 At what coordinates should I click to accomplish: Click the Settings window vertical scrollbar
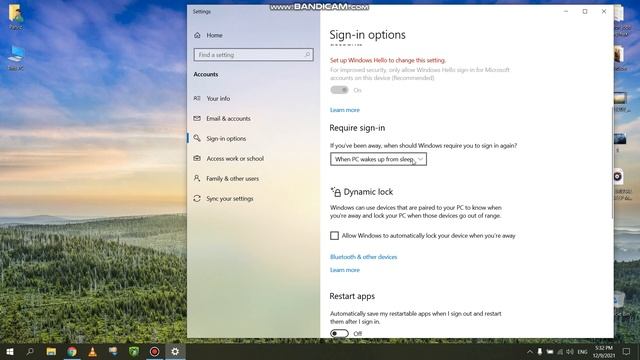(612, 163)
